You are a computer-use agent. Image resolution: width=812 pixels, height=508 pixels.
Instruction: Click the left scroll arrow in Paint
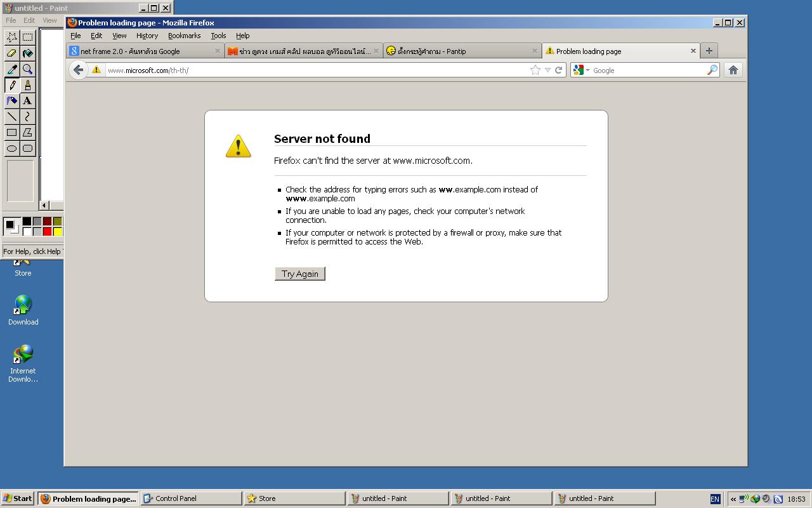click(44, 205)
